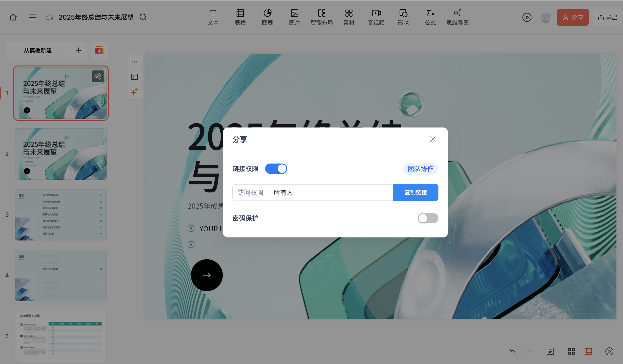Open the 形状 shapes tool
Screen dimensions: 623x364
[x=403, y=17]
